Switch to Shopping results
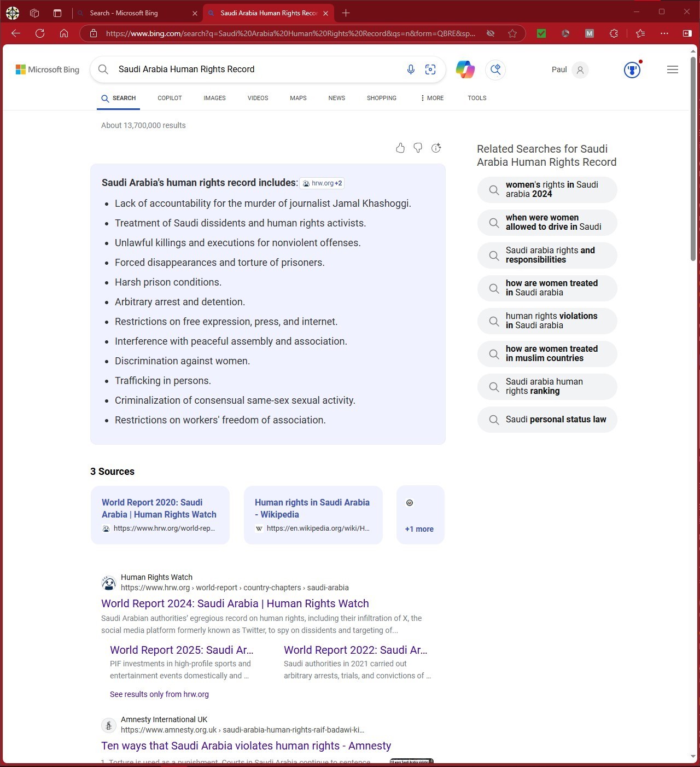This screenshot has width=700, height=767. tap(382, 98)
